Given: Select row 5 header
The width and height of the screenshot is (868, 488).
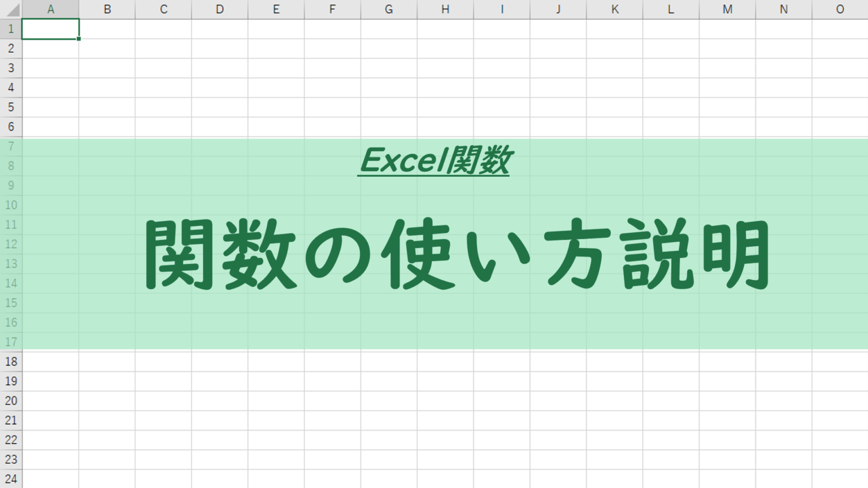Looking at the screenshot, I should pos(11,107).
